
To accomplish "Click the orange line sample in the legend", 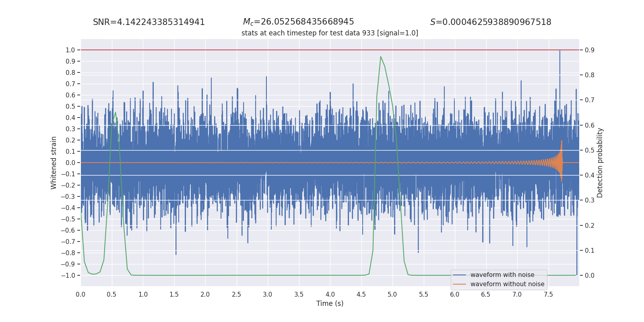I will [460, 284].
